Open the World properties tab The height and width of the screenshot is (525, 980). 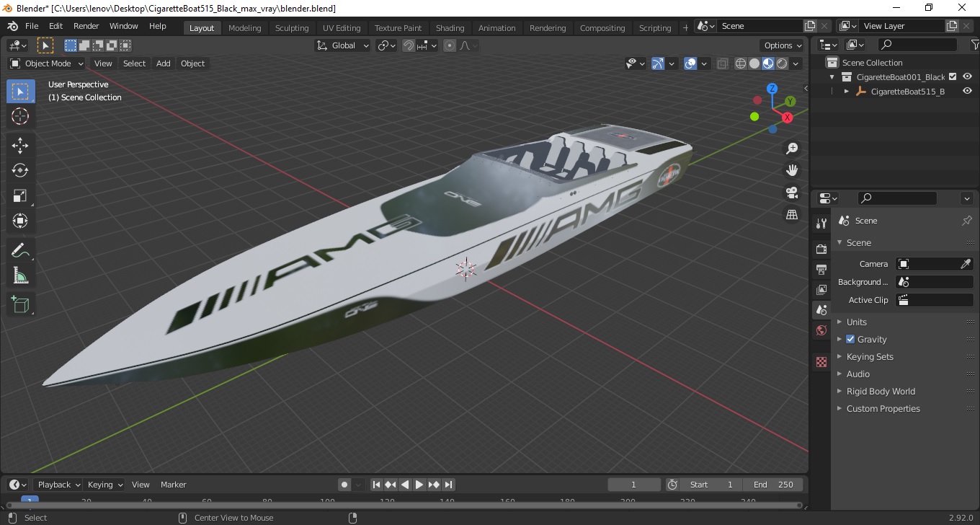(x=821, y=331)
